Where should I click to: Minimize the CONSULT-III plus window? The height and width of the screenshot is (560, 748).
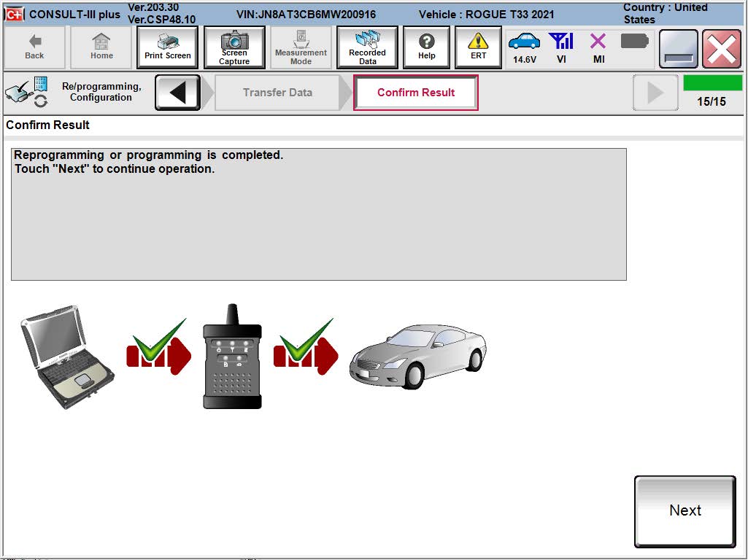point(679,49)
